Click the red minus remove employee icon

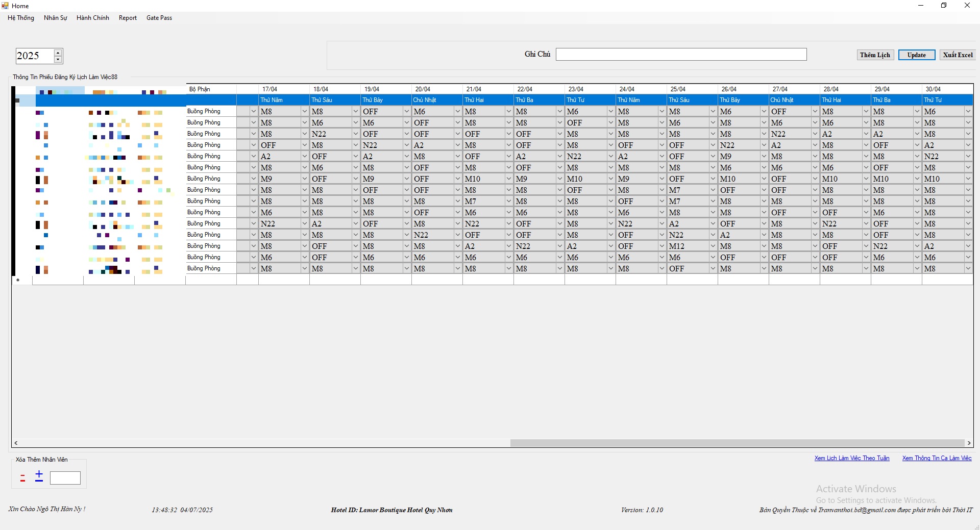point(22,478)
